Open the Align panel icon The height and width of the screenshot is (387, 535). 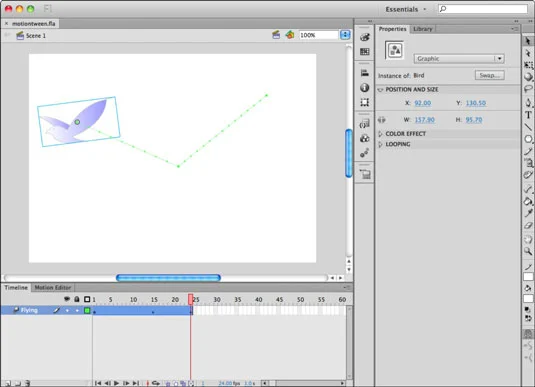364,73
